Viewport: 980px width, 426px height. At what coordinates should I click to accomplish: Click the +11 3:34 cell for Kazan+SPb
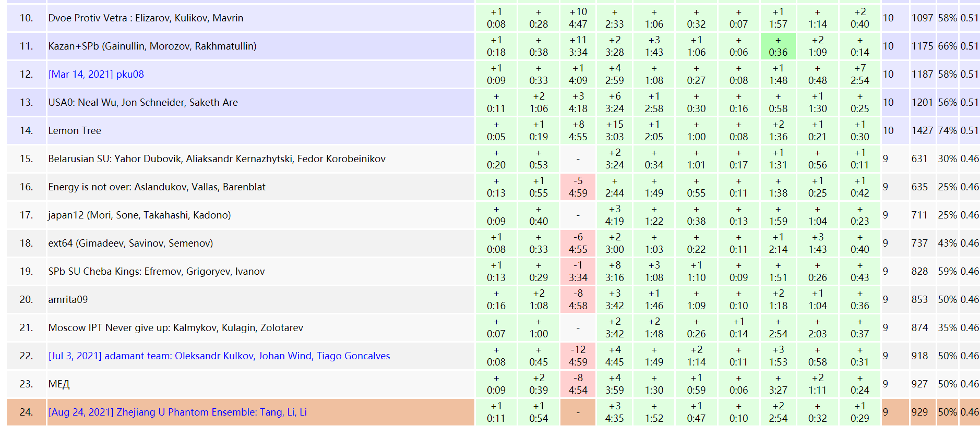pyautogui.click(x=578, y=46)
